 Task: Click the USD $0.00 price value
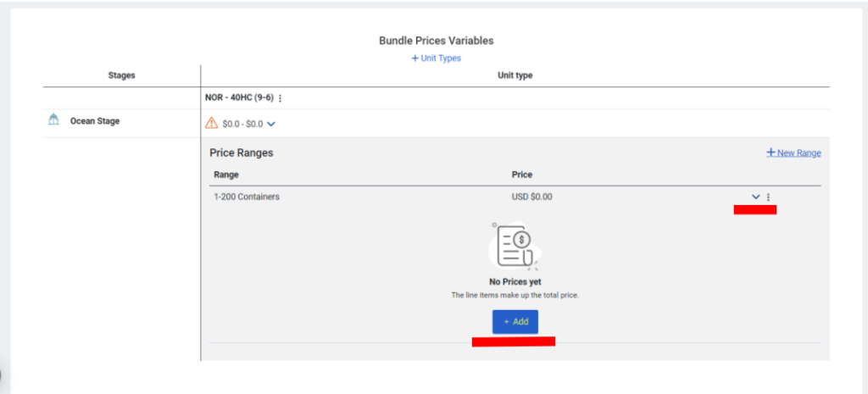coord(532,197)
